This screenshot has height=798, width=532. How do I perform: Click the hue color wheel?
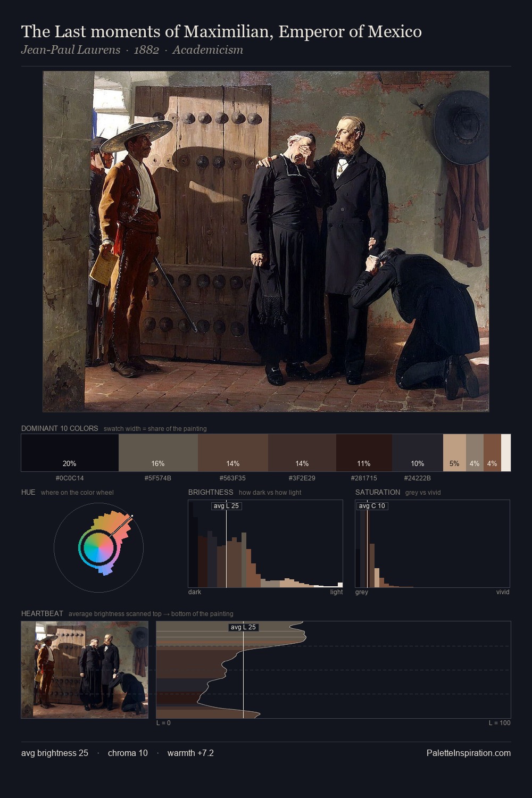point(98,547)
